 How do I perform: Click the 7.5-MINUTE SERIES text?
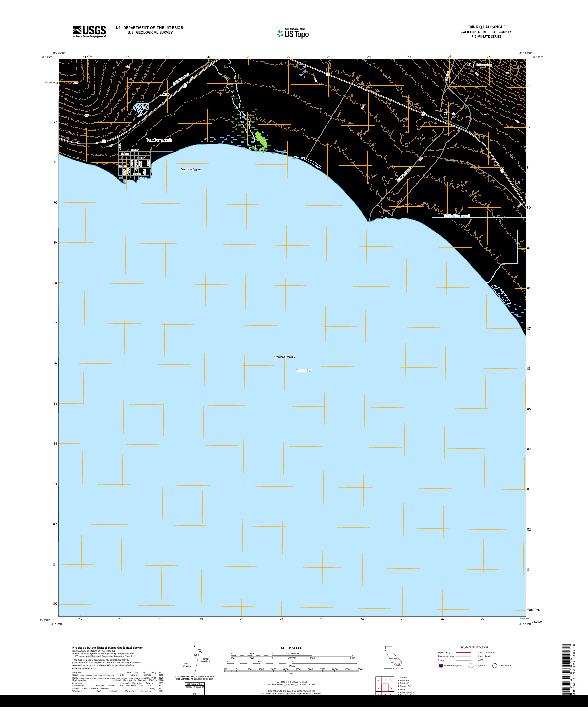click(486, 37)
